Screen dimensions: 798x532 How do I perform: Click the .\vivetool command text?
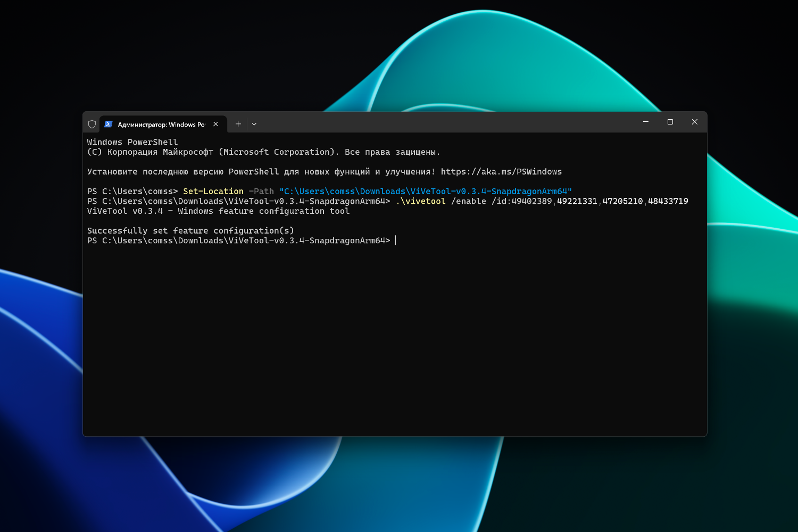tap(421, 201)
